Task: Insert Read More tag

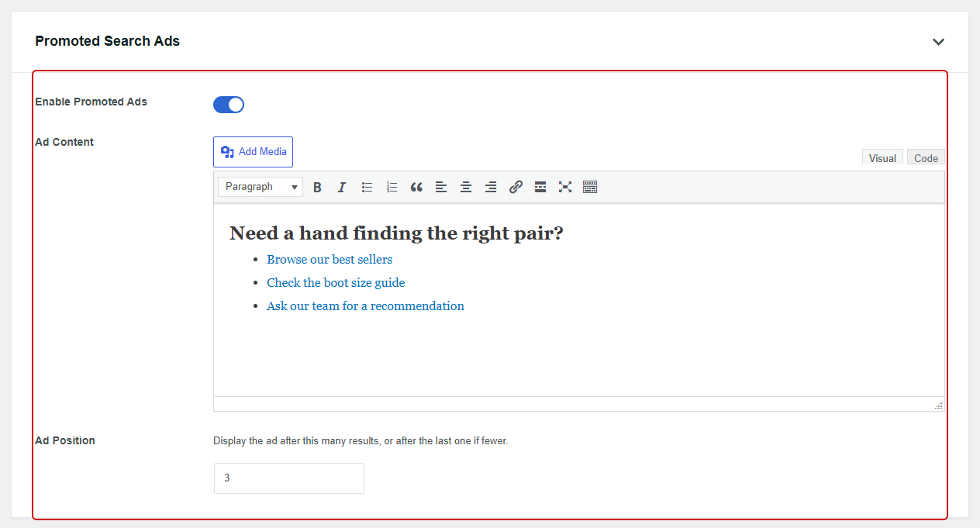Action: 540,187
